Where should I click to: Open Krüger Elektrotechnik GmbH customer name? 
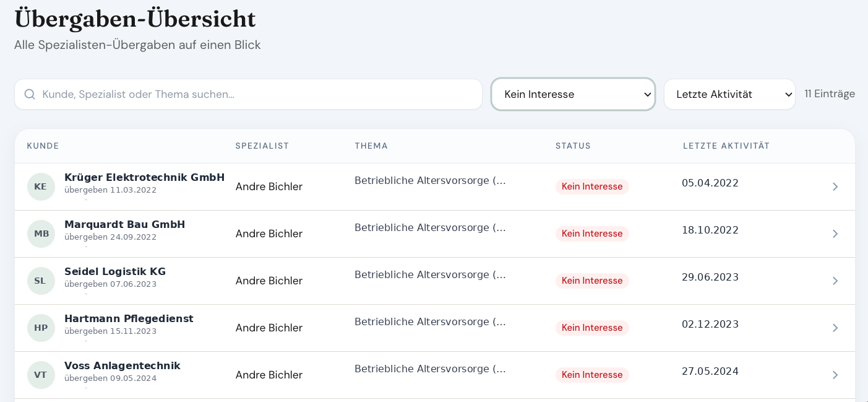pyautogui.click(x=144, y=177)
